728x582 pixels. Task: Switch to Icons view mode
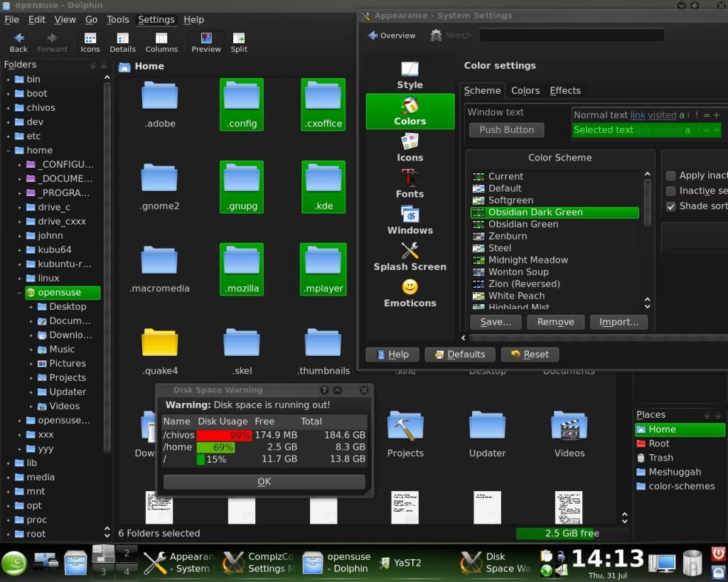point(90,42)
